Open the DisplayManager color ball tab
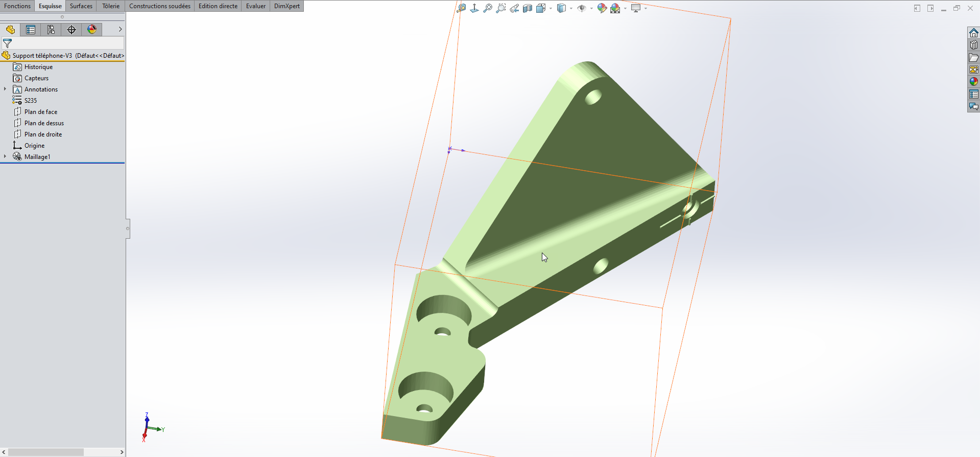This screenshot has width=980, height=457. 92,30
